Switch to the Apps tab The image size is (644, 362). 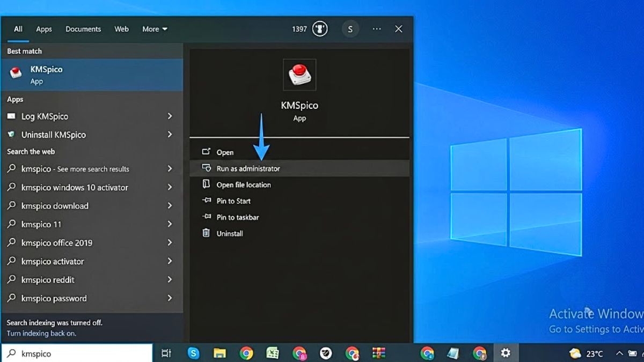pyautogui.click(x=44, y=29)
